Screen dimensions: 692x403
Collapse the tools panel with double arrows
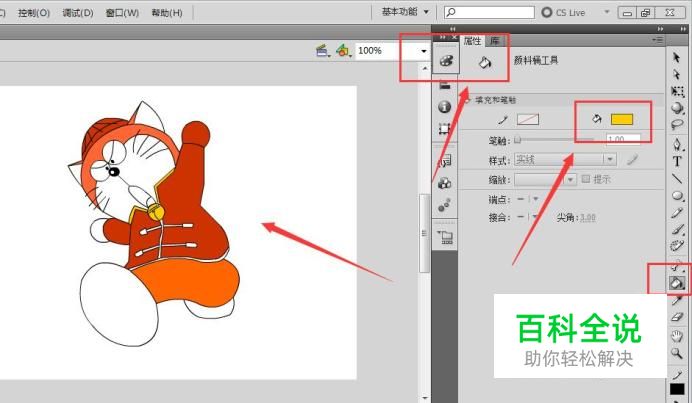click(x=683, y=29)
